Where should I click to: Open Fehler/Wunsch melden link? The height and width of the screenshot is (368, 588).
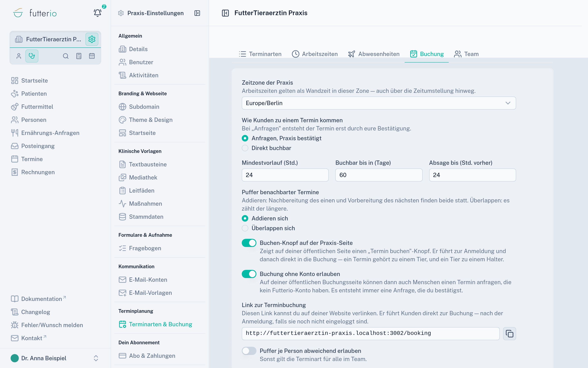tap(47, 325)
